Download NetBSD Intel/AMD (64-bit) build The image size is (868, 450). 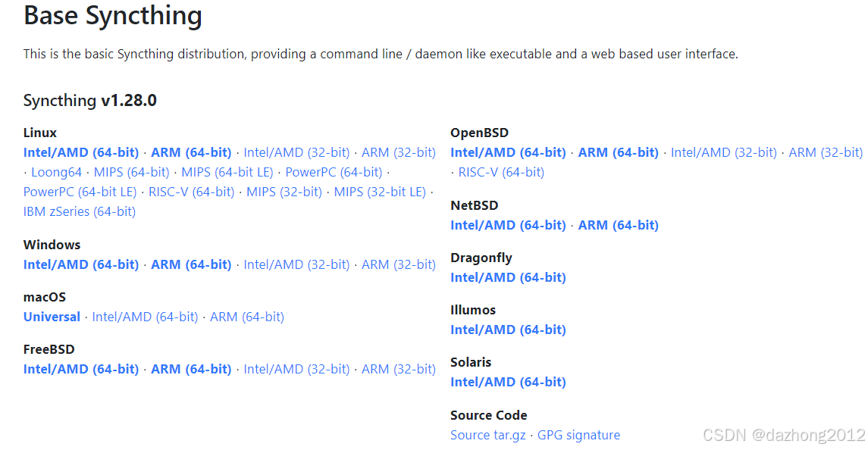point(508,225)
